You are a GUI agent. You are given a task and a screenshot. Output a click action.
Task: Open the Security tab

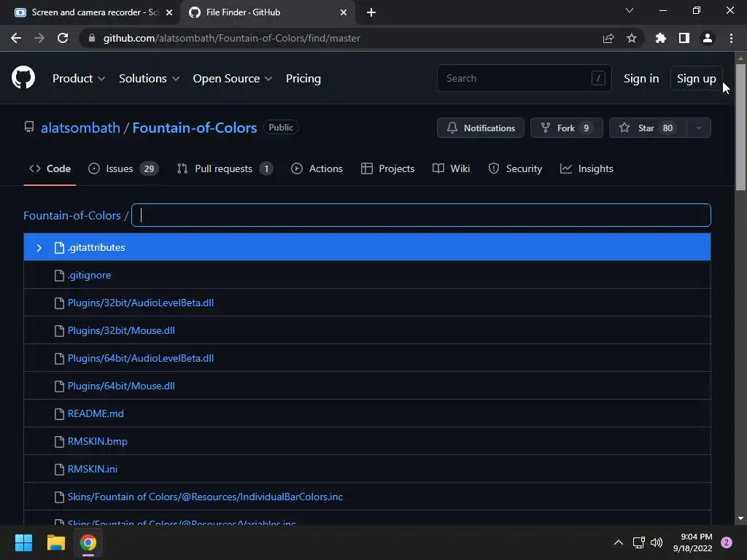515,168
